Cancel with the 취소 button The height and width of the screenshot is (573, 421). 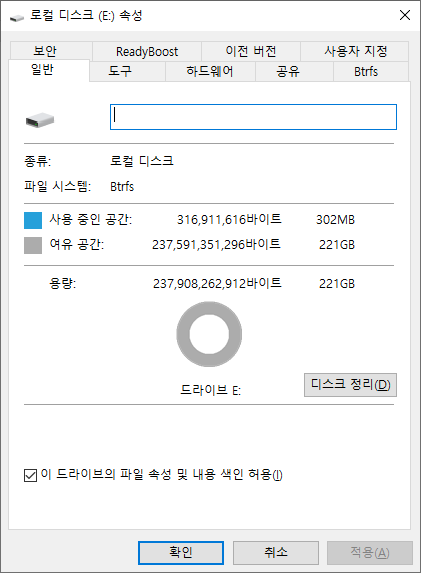276,553
